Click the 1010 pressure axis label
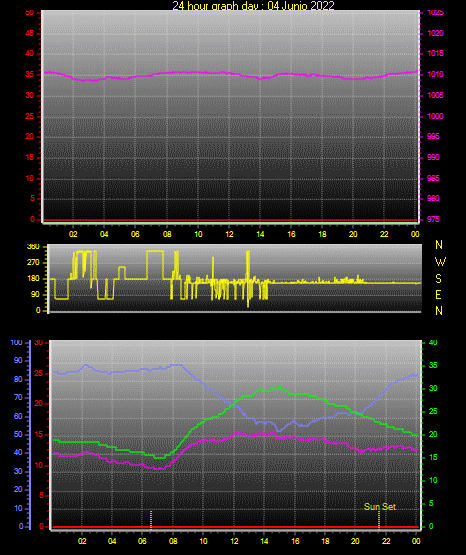The height and width of the screenshot is (555, 466). [x=435, y=74]
